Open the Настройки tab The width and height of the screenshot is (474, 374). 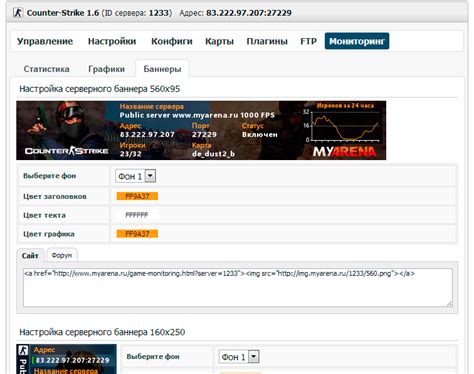(112, 41)
